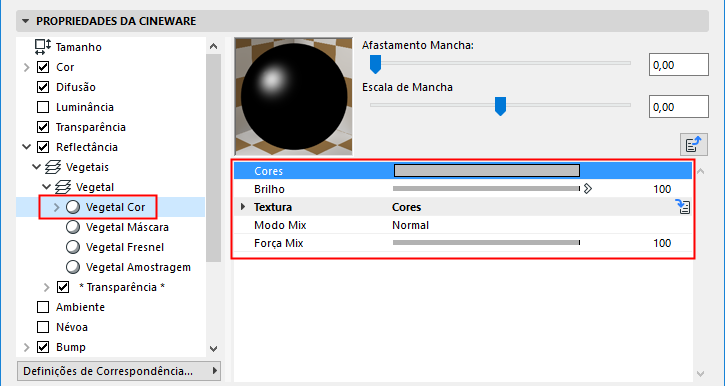Select the Vegetal Amostragem tree item
The image size is (725, 386).
pyautogui.click(x=138, y=267)
